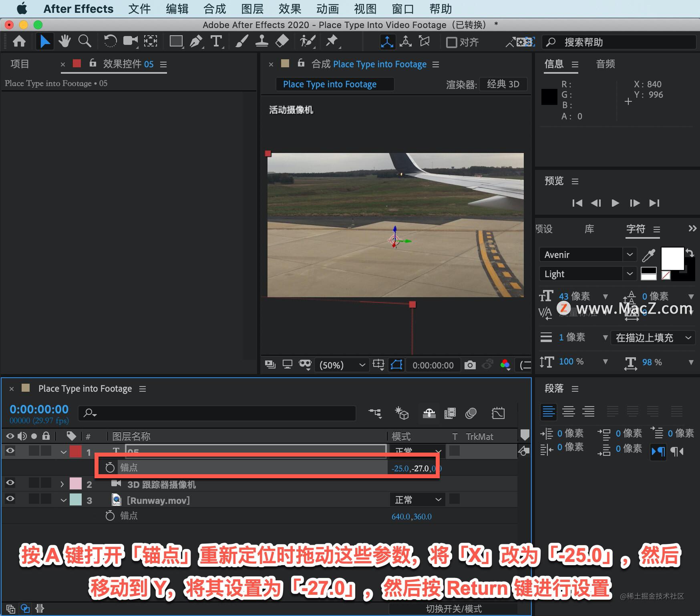Toggle the 锚点 stopwatch for layer 05
The image size is (700, 616).
tap(110, 467)
